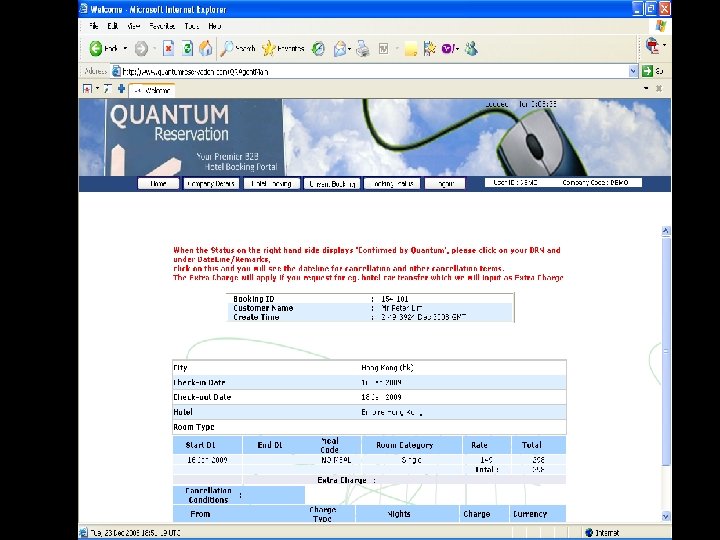Viewport: 720px width, 540px height.
Task: Click the Refresh page icon
Action: (187, 48)
